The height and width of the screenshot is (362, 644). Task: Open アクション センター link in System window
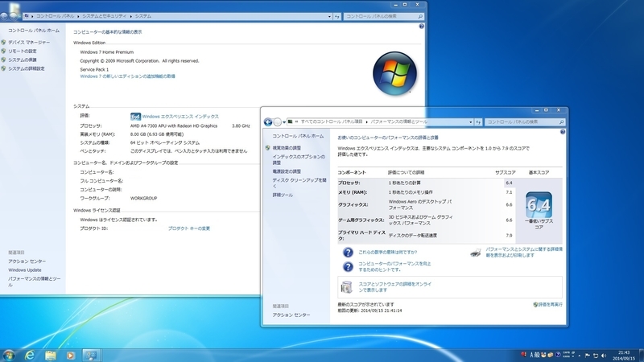coord(27,261)
